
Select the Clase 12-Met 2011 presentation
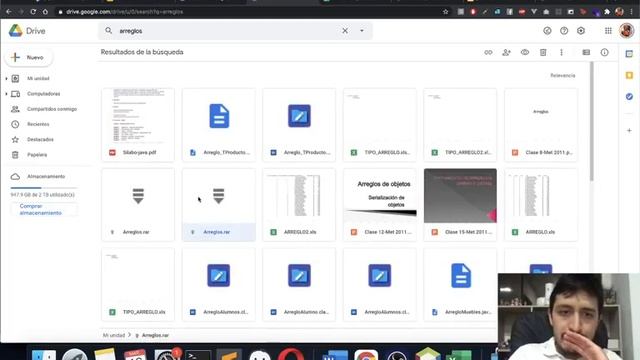380,204
